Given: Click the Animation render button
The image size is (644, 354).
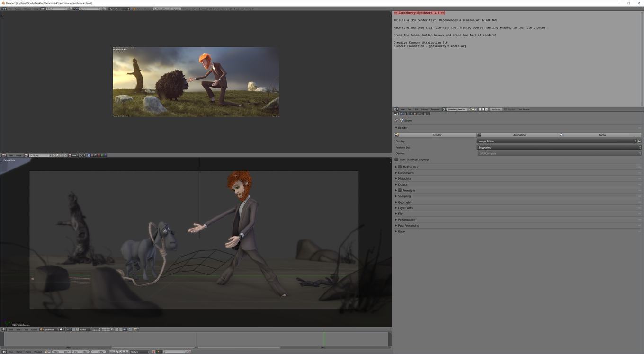Looking at the screenshot, I should point(518,135).
